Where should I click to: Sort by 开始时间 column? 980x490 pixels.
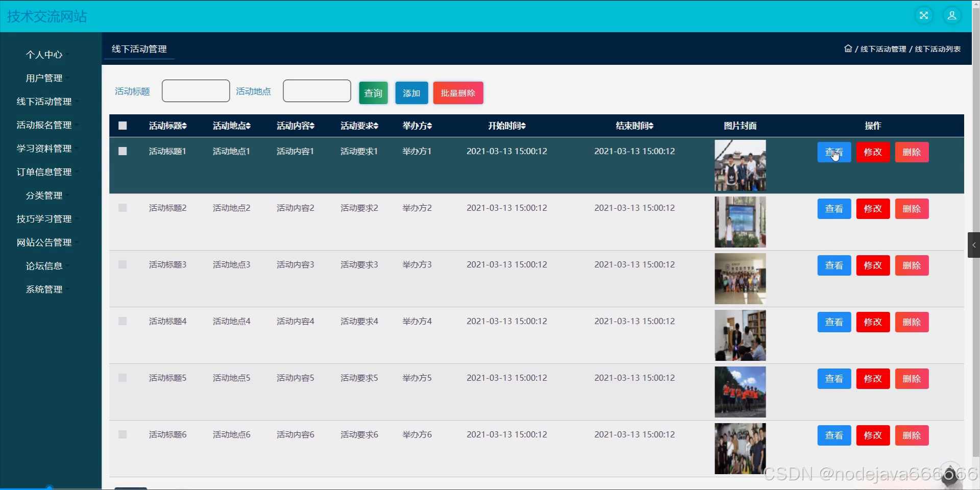coord(507,126)
